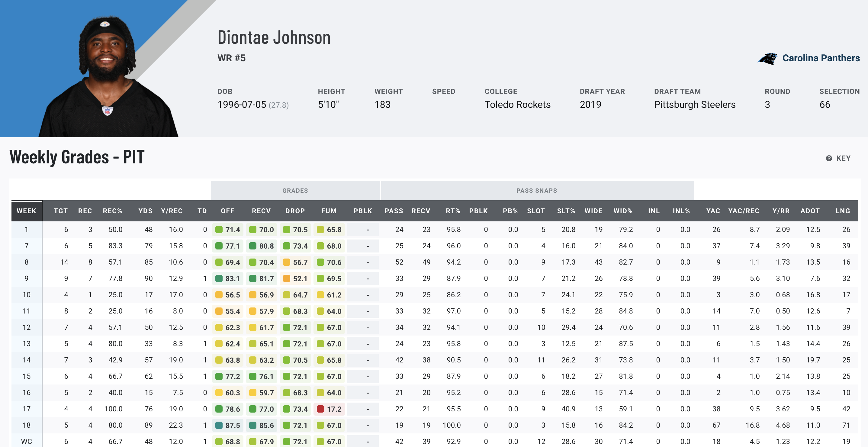Sort by ADOT column header

(x=810, y=211)
